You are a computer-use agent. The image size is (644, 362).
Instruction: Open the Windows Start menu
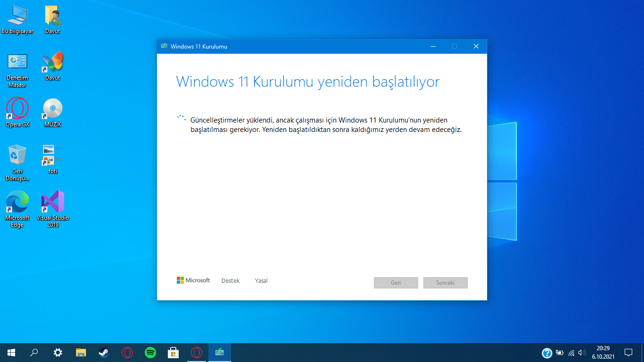point(11,353)
